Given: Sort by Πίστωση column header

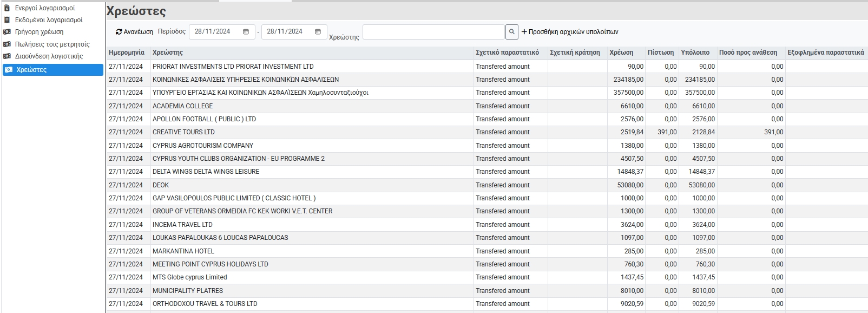Looking at the screenshot, I should tap(661, 53).
